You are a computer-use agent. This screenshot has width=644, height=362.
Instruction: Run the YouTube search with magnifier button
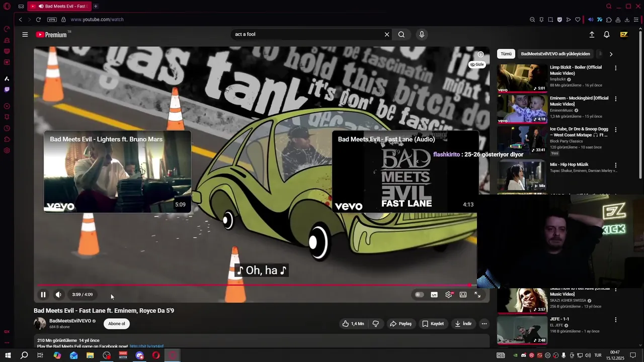click(x=401, y=35)
